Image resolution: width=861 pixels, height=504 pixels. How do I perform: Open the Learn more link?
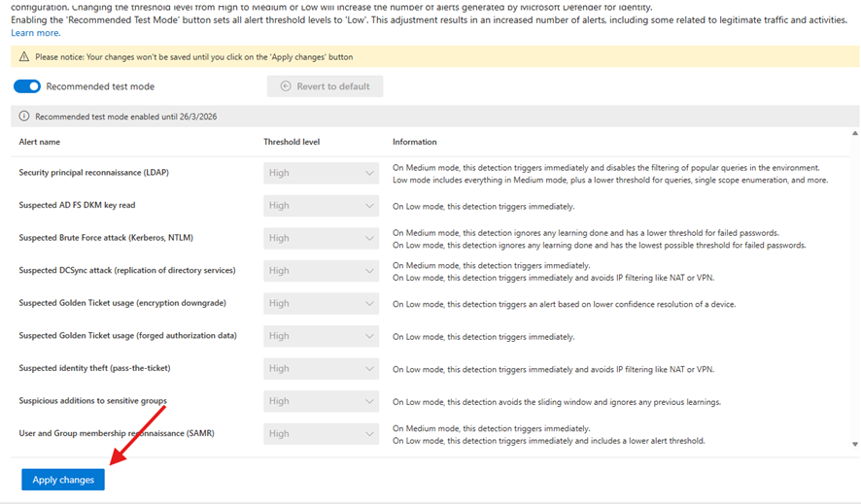click(x=35, y=33)
